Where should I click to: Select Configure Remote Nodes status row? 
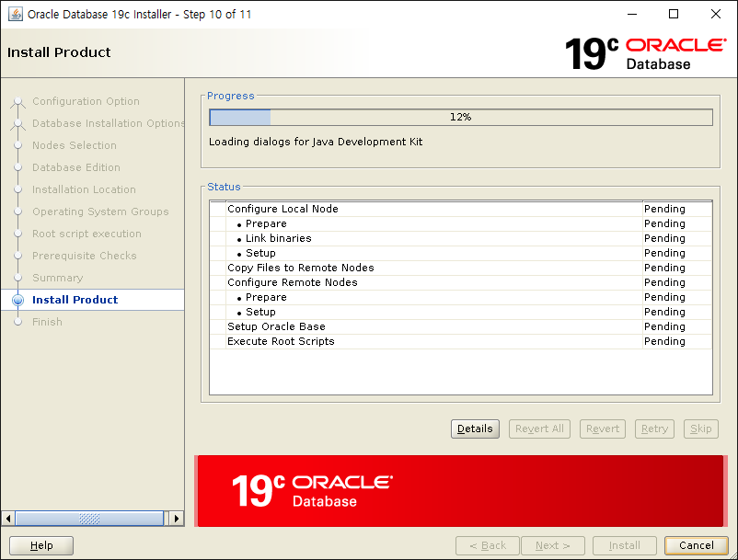[461, 282]
